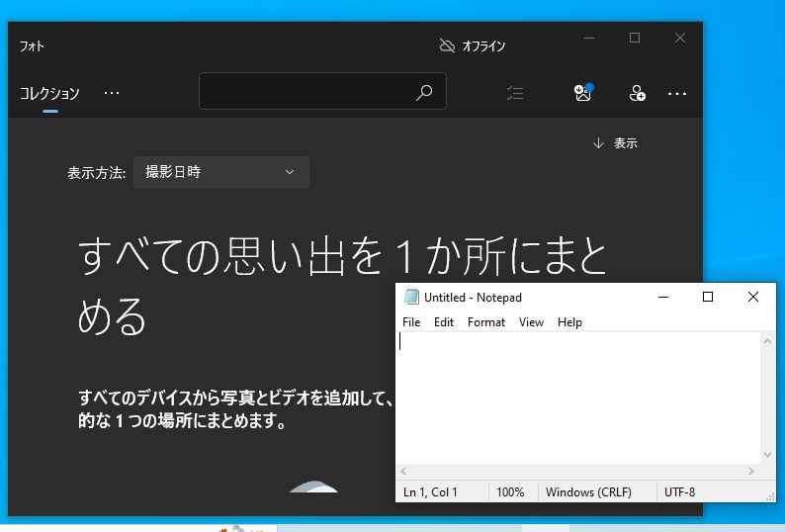Click the 100% zoom status text
The width and height of the screenshot is (785, 532).
click(x=509, y=492)
